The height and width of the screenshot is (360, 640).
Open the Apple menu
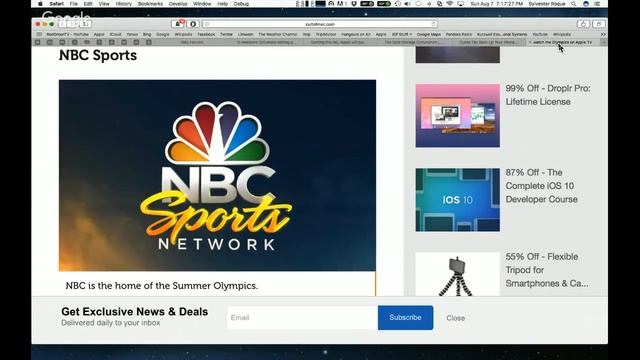tap(40, 4)
